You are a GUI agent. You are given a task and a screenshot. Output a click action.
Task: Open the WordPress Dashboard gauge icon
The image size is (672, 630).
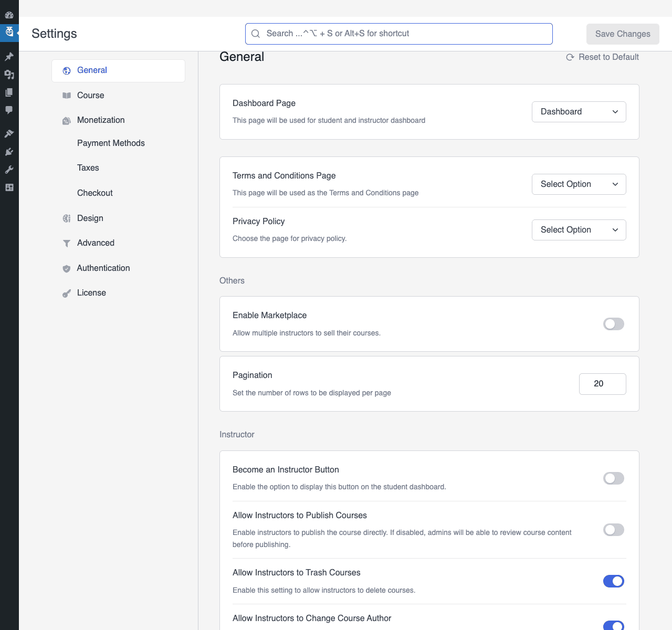9,15
